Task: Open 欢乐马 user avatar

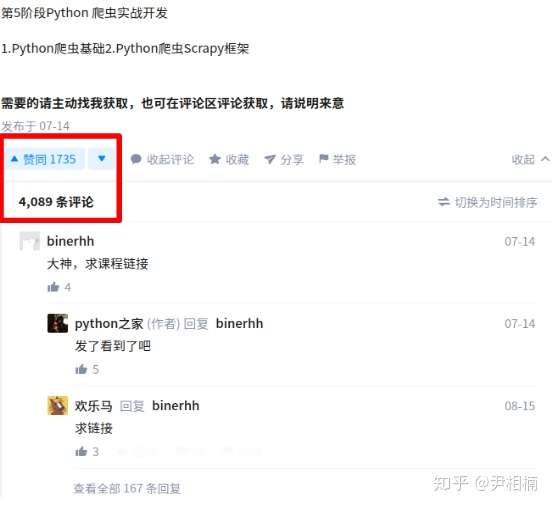Action: 58,405
